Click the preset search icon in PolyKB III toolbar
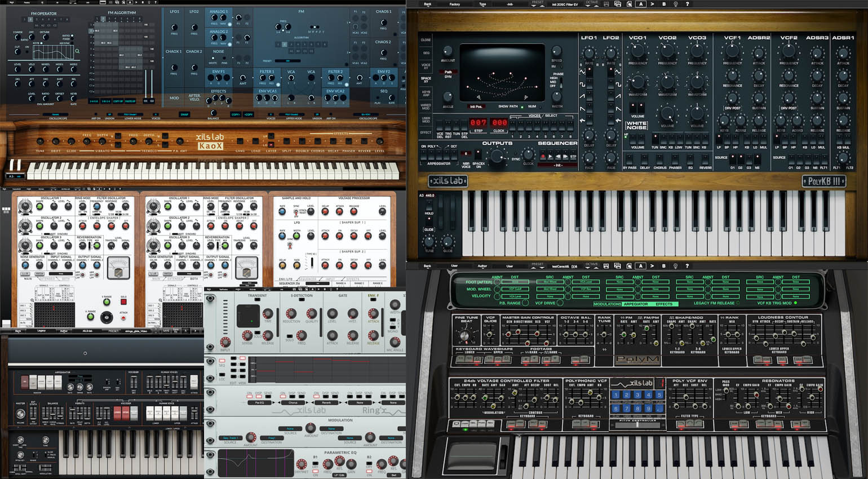Screen dimensions: 868x479 pyautogui.click(x=629, y=4)
